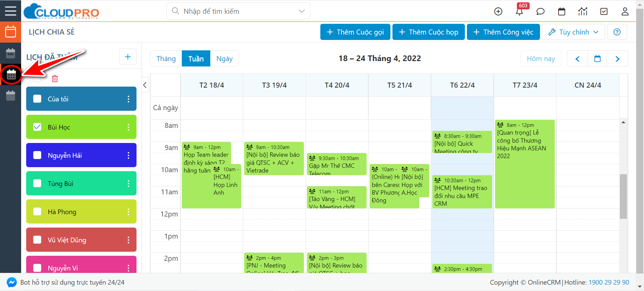Viewport: 644px width, 291px height.
Task: Open the chat bubble icon
Action: coord(540,12)
